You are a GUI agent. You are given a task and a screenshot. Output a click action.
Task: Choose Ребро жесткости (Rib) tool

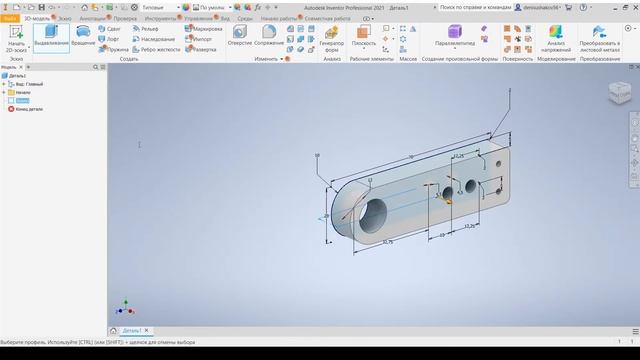156,49
